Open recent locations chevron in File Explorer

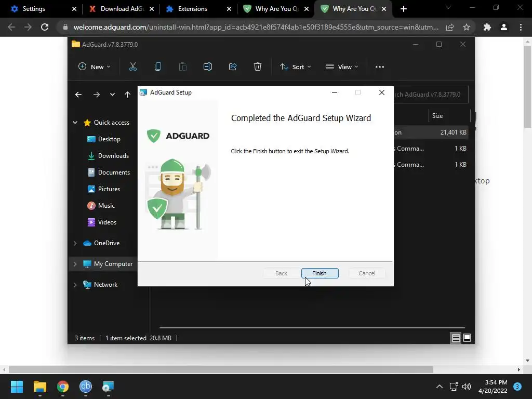[x=112, y=95]
